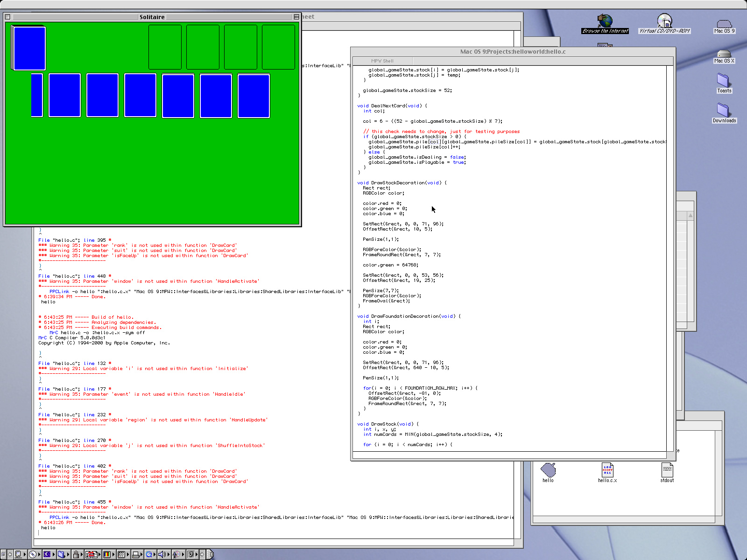Screen dimensions: 747x560
Task: Collapse the Solitaire window with windowshade box
Action: coord(296,17)
